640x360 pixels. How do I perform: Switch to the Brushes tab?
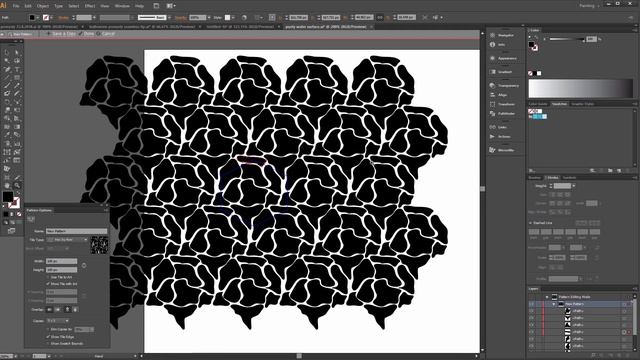click(x=535, y=178)
